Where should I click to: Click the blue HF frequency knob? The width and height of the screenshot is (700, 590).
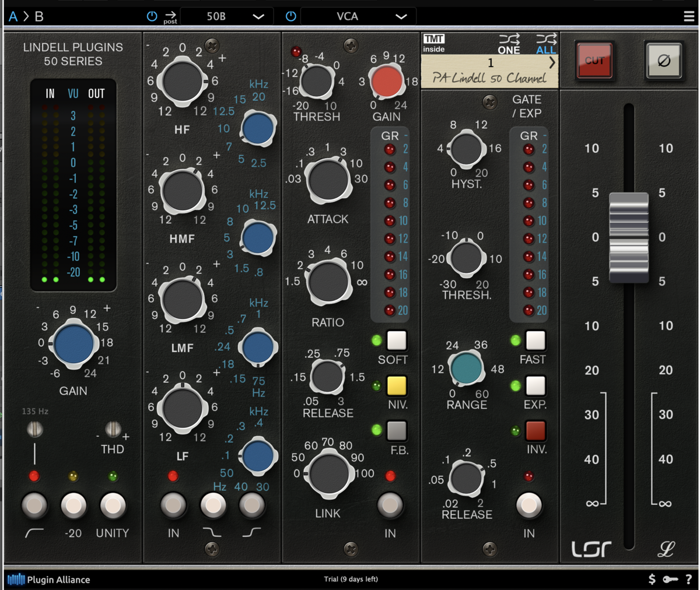click(x=258, y=129)
